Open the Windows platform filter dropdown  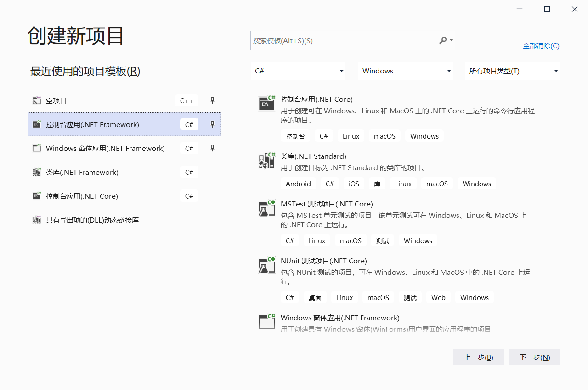[406, 71]
